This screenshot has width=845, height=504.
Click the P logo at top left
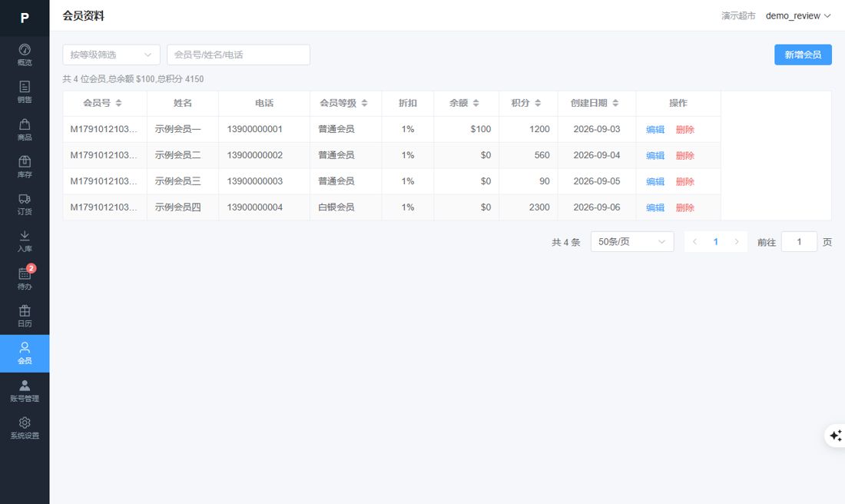25,18
